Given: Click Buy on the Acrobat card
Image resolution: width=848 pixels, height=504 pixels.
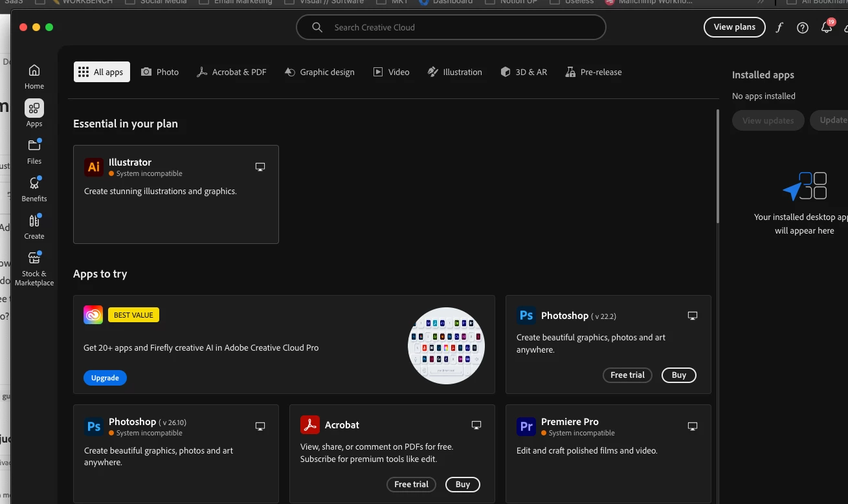Looking at the screenshot, I should (x=463, y=485).
